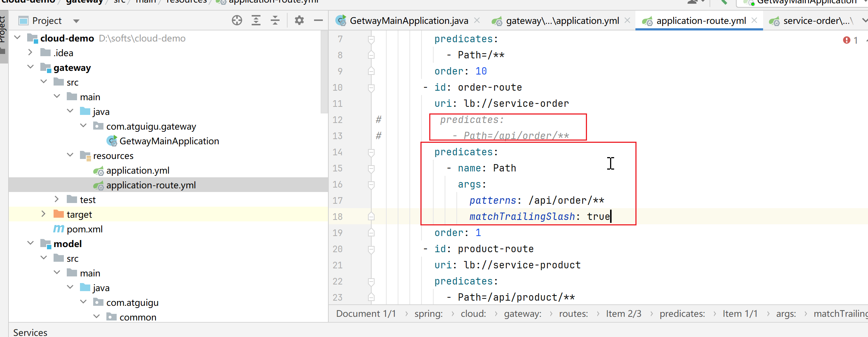868x337 pixels.
Task: Select application-route.yml in project tree
Action: [x=151, y=185]
